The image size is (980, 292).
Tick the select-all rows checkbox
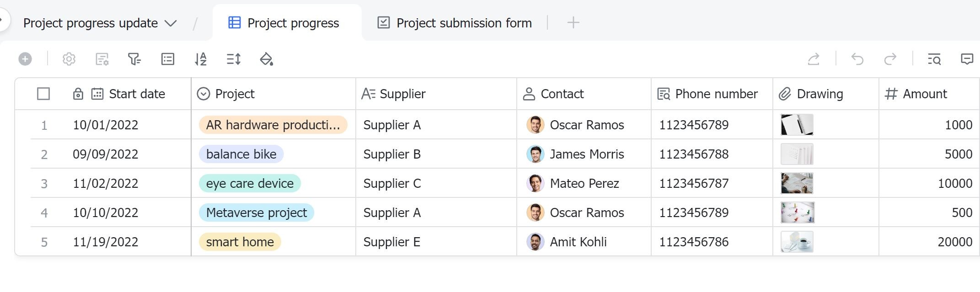(x=43, y=94)
